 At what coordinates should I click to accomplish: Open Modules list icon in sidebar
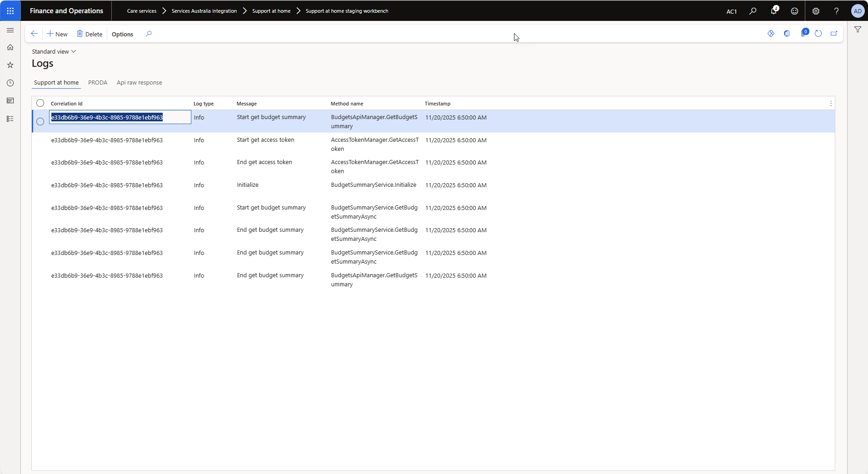(x=10, y=119)
